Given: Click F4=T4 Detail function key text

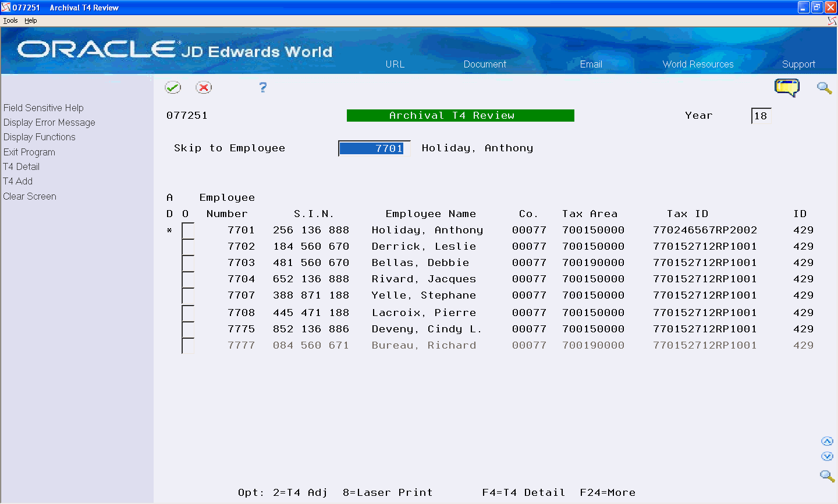Looking at the screenshot, I should [523, 493].
